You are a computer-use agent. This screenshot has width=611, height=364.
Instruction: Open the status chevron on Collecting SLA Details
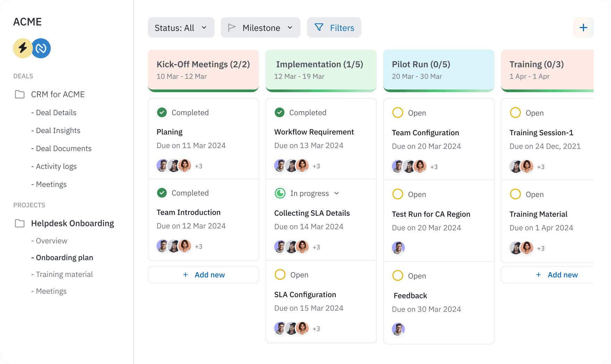pos(336,193)
